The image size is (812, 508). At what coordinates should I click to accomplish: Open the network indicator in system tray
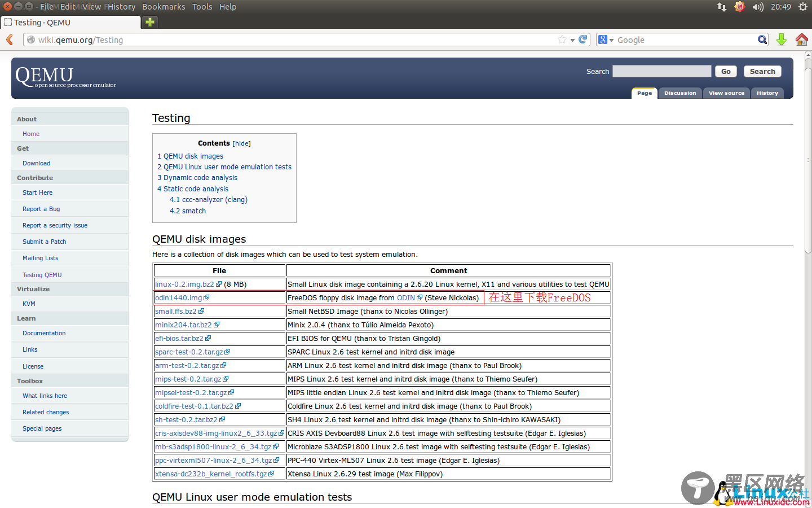point(722,7)
